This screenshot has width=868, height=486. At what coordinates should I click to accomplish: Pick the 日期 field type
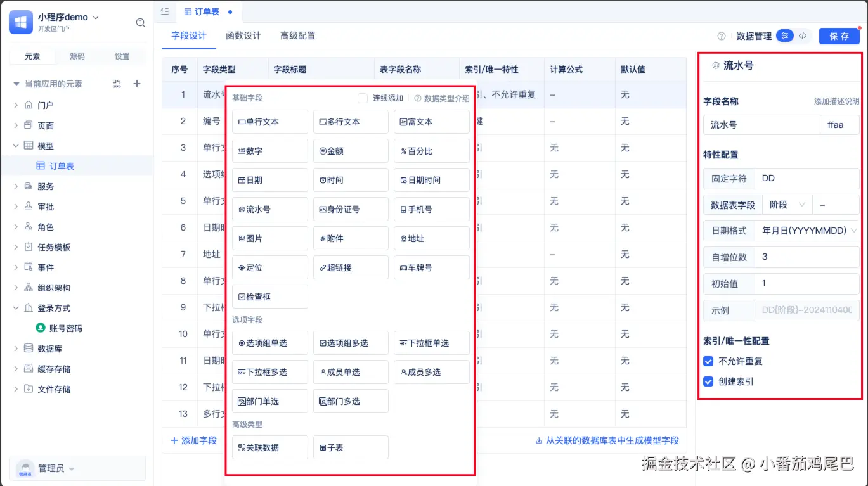(x=270, y=180)
